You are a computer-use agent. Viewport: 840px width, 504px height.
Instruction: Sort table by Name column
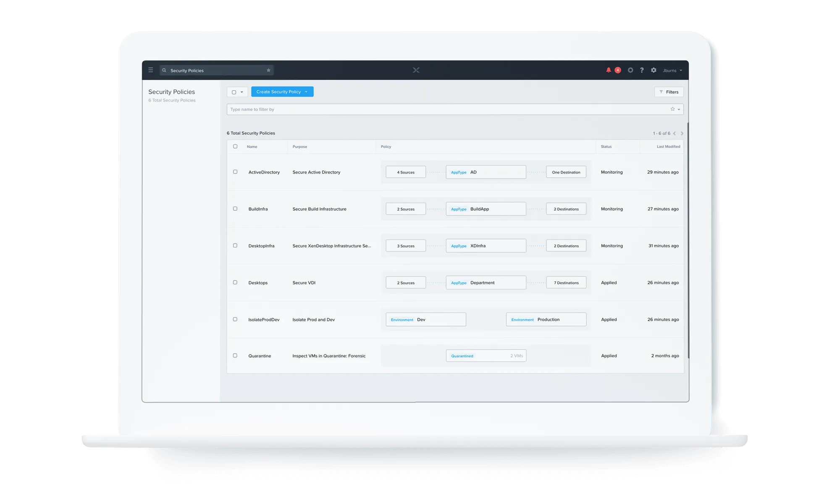tap(252, 147)
